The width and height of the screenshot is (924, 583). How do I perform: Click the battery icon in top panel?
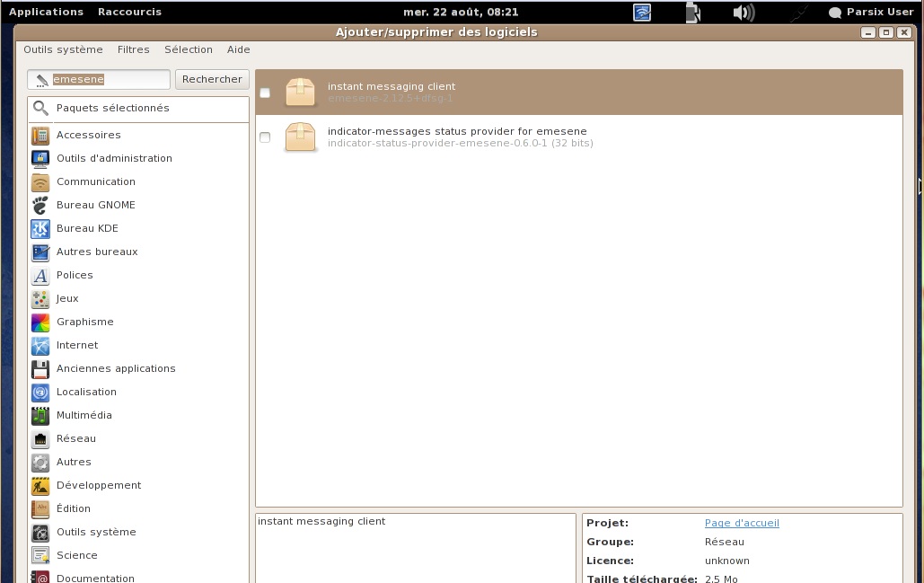pyautogui.click(x=693, y=13)
